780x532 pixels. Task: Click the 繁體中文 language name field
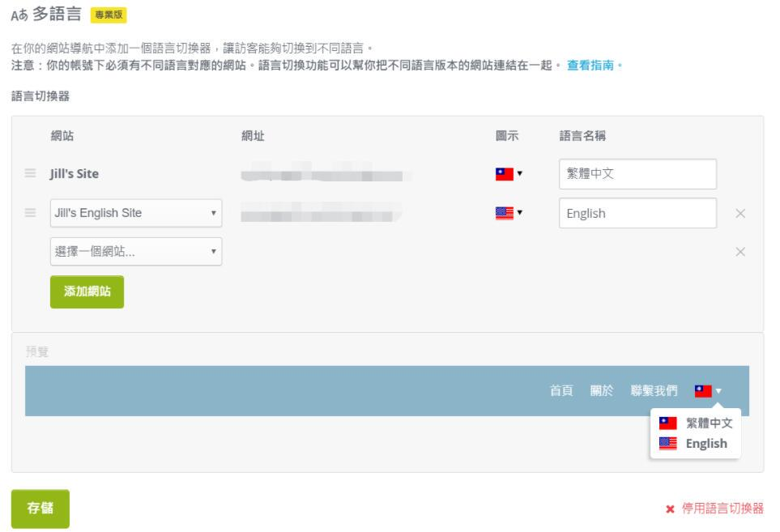point(637,173)
